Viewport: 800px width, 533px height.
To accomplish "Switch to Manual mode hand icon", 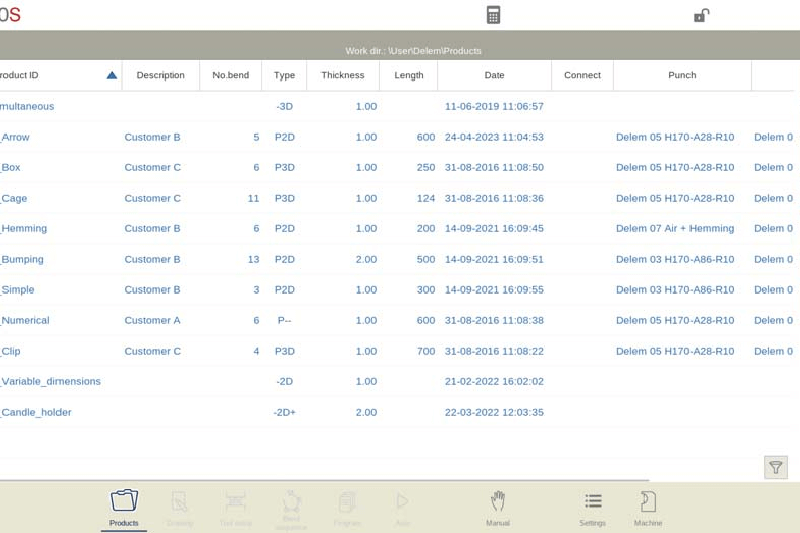I will [498, 503].
